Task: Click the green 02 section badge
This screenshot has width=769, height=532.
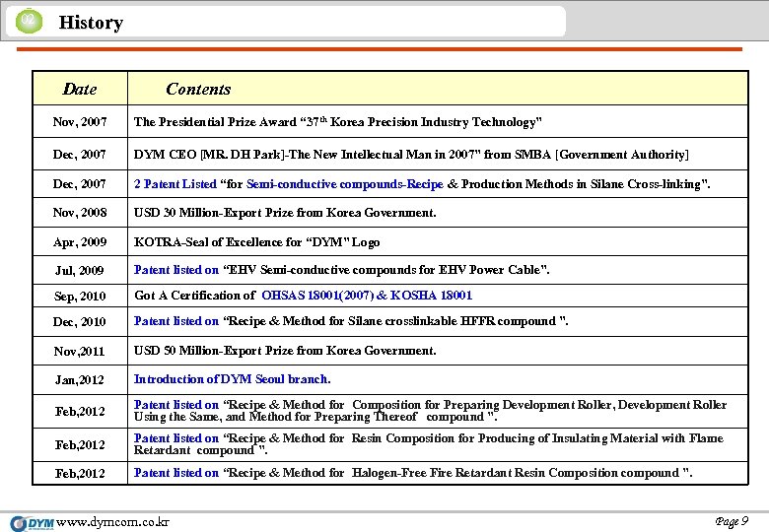Action: point(29,21)
